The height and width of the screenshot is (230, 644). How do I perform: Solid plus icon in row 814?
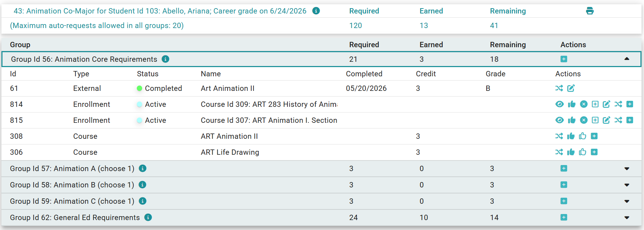coord(630,104)
